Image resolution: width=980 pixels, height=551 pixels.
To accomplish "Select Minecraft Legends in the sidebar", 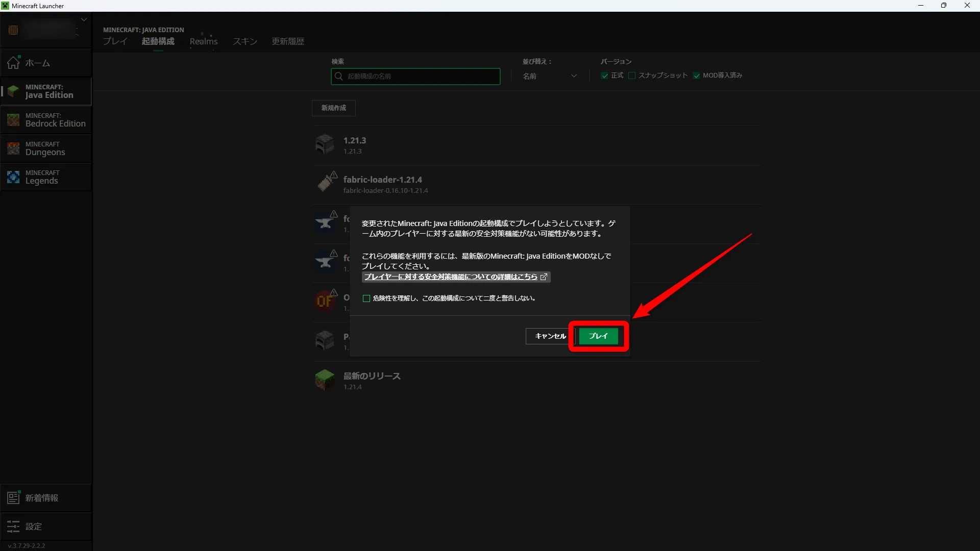I will (x=46, y=177).
